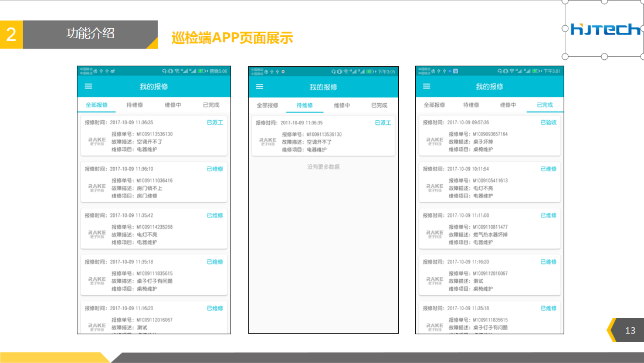The height and width of the screenshot is (363, 644).
Task: Click the RAKE logo beside order M1009093657164
Action: 435,141
